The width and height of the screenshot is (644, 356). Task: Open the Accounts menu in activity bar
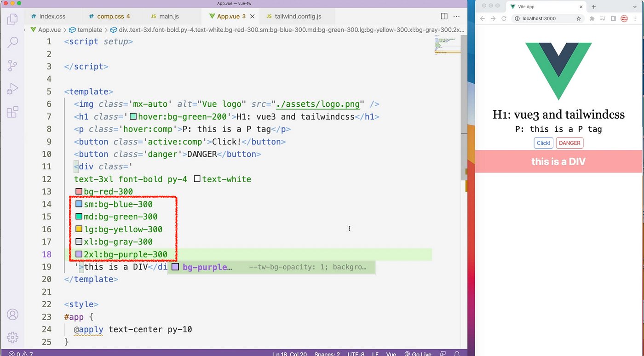point(13,315)
